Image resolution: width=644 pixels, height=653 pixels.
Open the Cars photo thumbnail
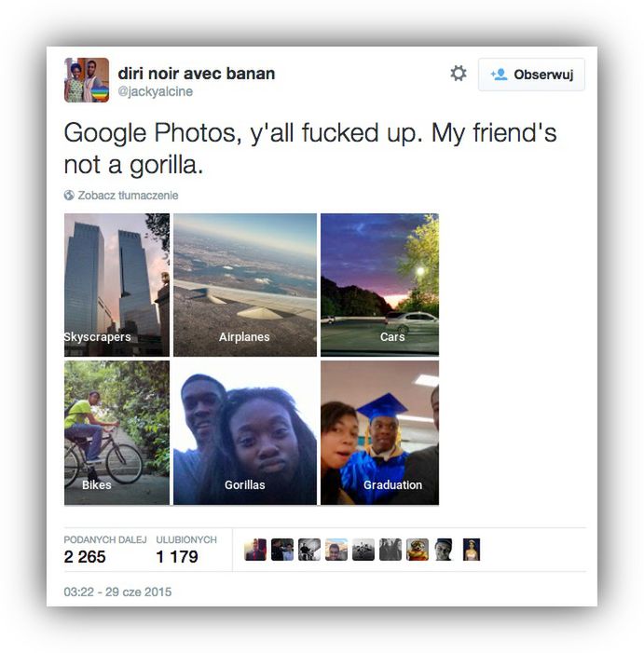379,285
